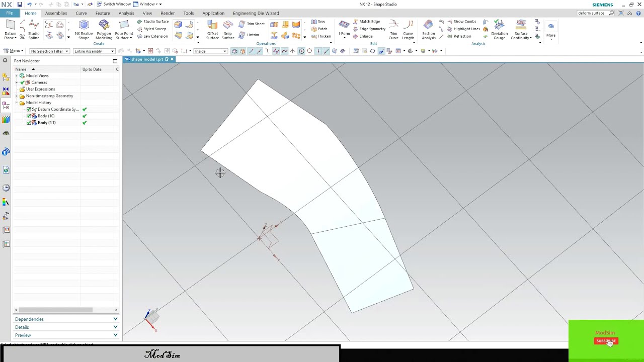This screenshot has height=362, width=644.
Task: Switch to the Analysis ribbon tab
Action: tap(126, 13)
